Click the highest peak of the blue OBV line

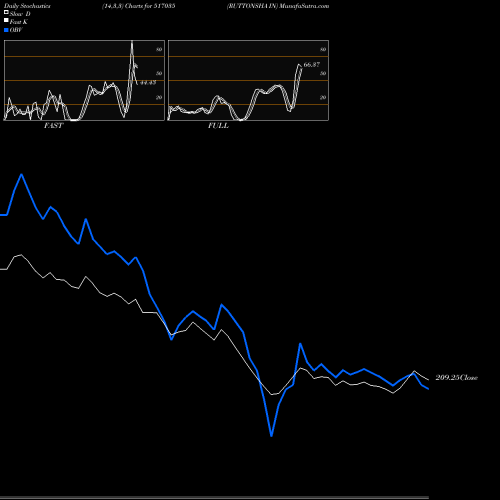pyautogui.click(x=22, y=175)
